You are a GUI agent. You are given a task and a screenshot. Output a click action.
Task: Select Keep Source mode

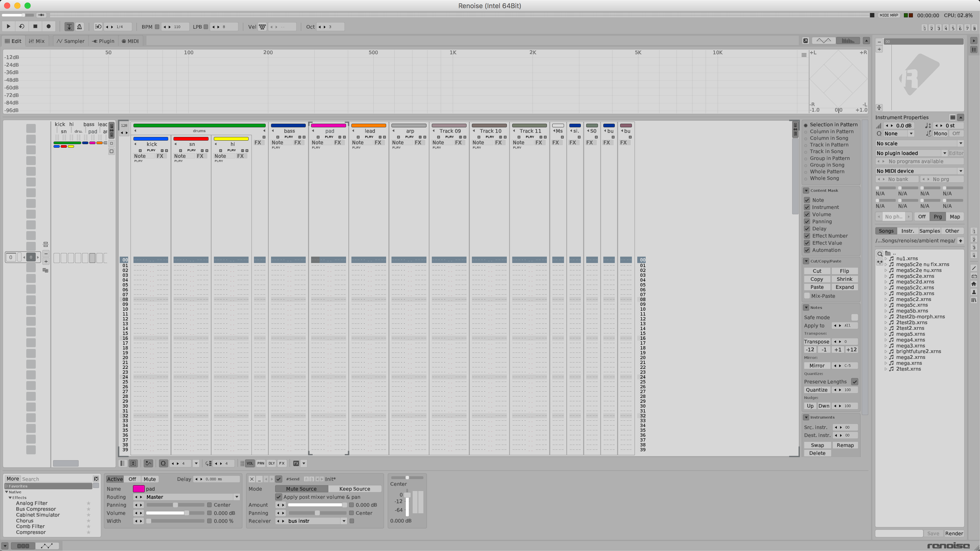tap(354, 489)
